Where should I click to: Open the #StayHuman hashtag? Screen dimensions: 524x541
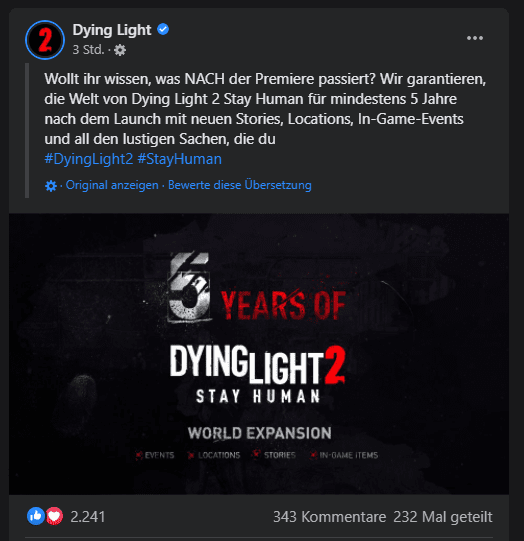(x=179, y=159)
